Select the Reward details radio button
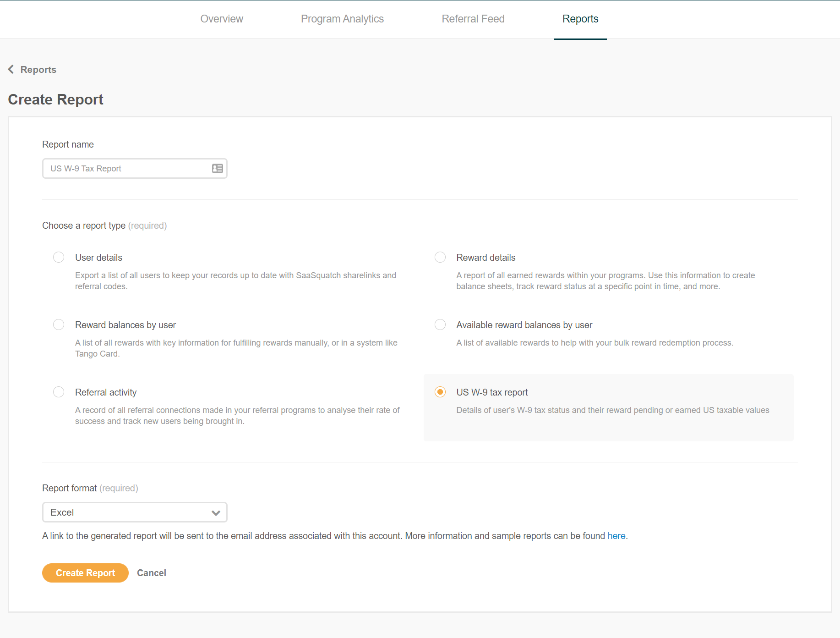Screen dimensions: 840x638 click(440, 257)
